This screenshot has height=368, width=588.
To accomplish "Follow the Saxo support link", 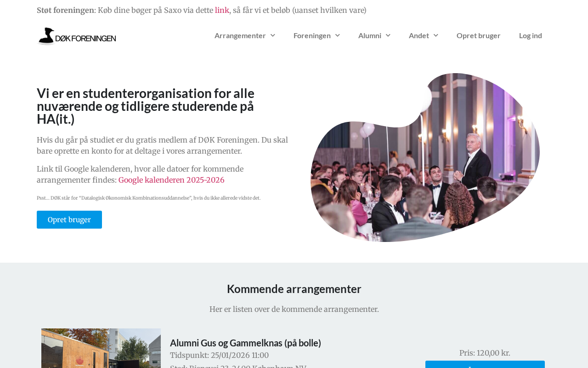I will 222,10.
